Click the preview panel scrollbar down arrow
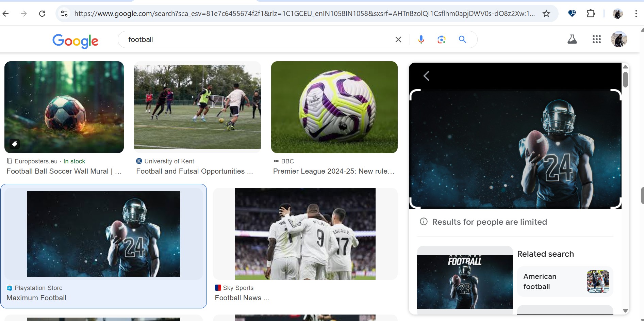Viewport: 644px width, 321px height. tap(625, 310)
